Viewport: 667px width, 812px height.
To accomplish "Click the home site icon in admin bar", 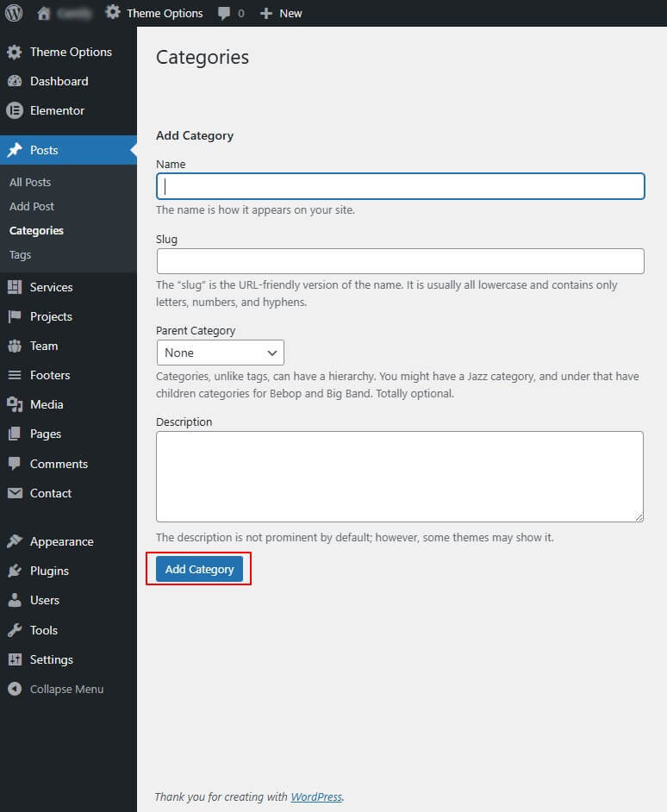I will tap(44, 13).
